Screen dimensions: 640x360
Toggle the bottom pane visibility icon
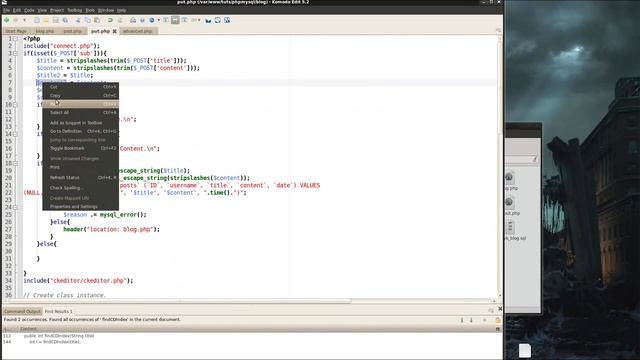pyautogui.click(x=175, y=20)
